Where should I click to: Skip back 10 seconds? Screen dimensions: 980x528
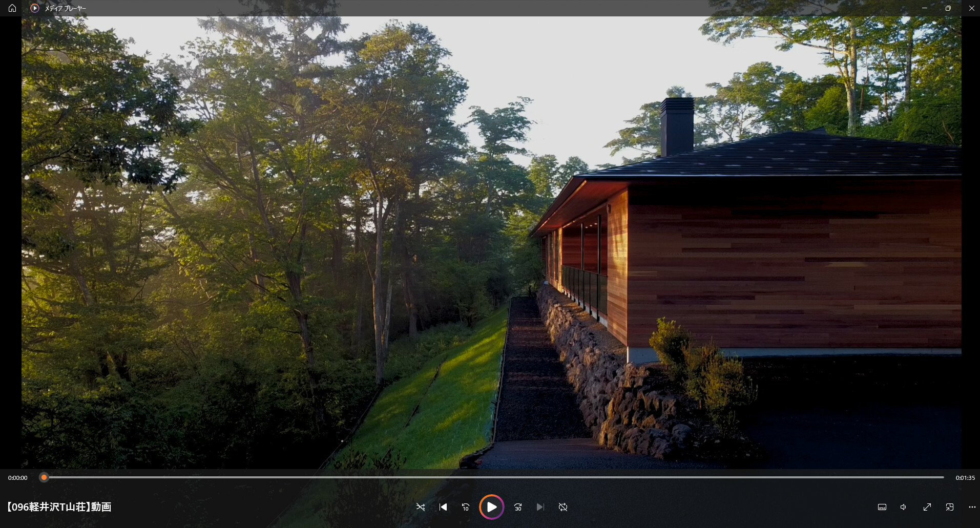tap(466, 507)
